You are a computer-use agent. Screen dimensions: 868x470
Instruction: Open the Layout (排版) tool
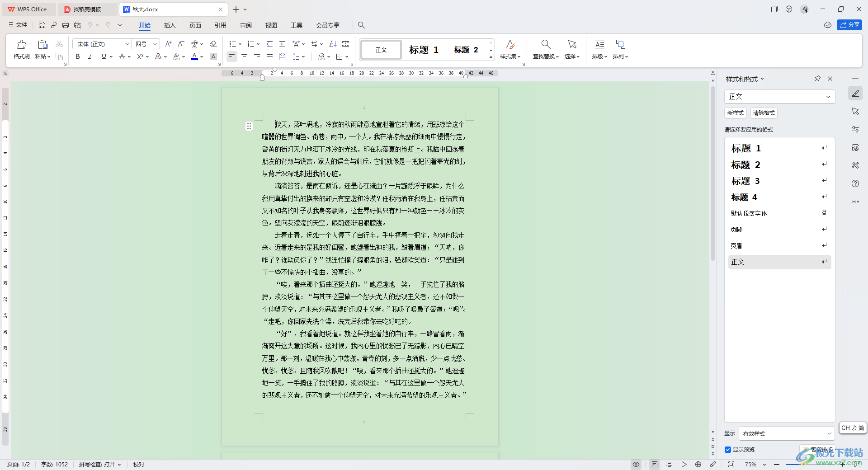coord(599,49)
